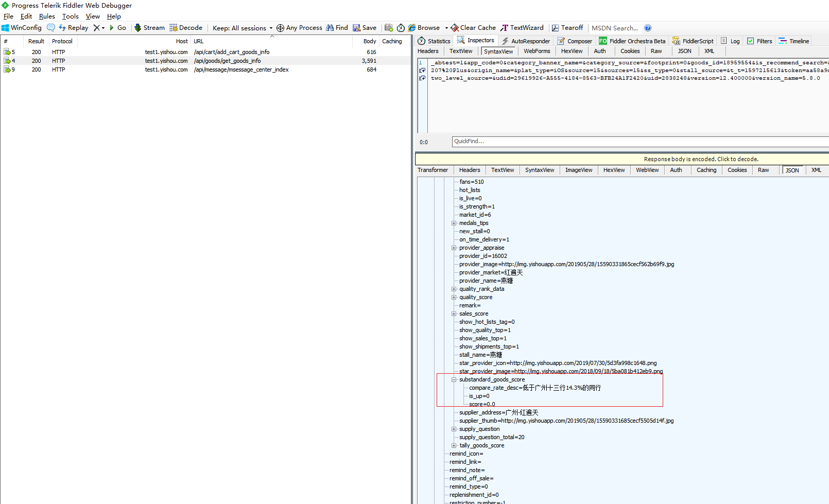Select session 5 add_cart_goods_info row
The height and width of the screenshot is (504, 829).
205,52
